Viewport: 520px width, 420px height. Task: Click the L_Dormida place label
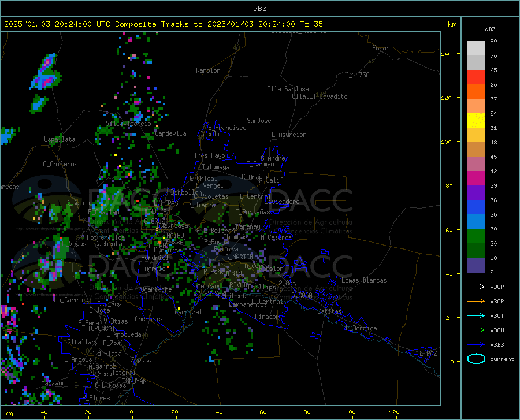point(361,328)
